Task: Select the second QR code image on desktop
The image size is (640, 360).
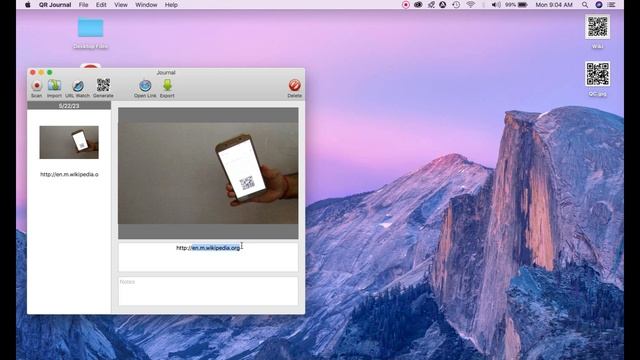Action: coord(598,79)
